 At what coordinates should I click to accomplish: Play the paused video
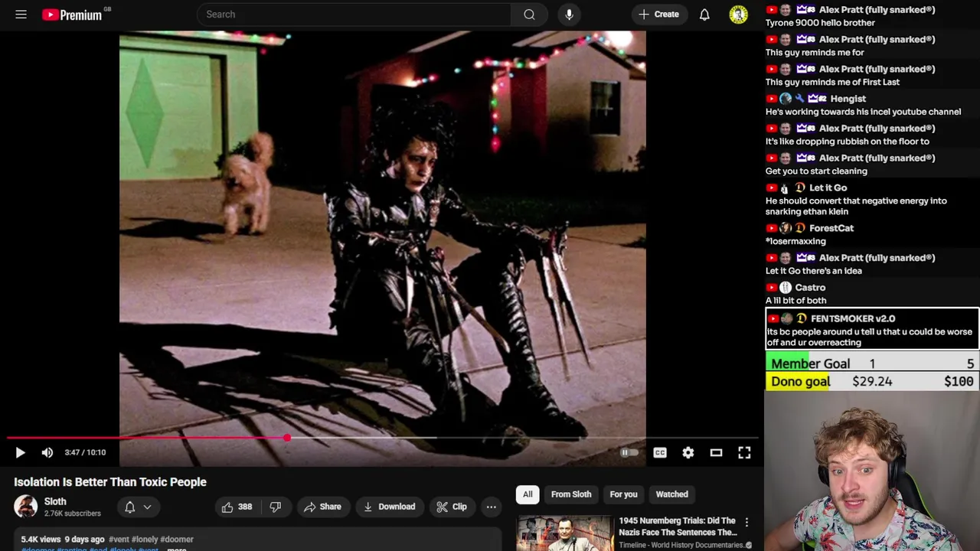click(x=21, y=452)
